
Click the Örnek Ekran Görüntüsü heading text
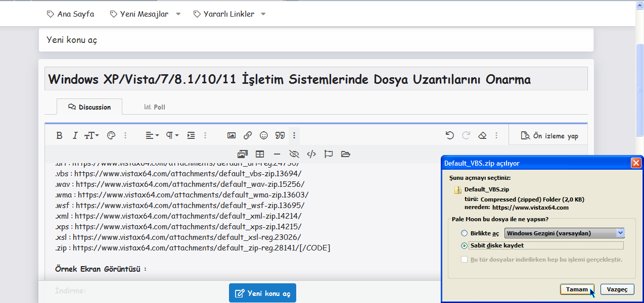101,269
